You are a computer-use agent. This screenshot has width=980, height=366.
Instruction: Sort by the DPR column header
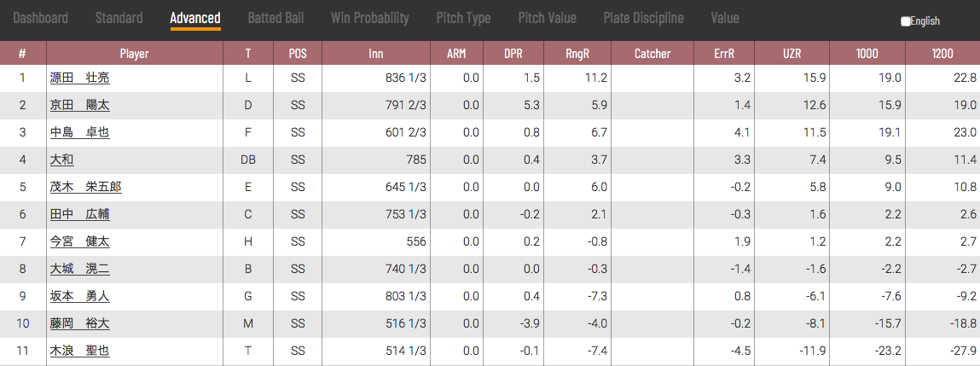513,54
